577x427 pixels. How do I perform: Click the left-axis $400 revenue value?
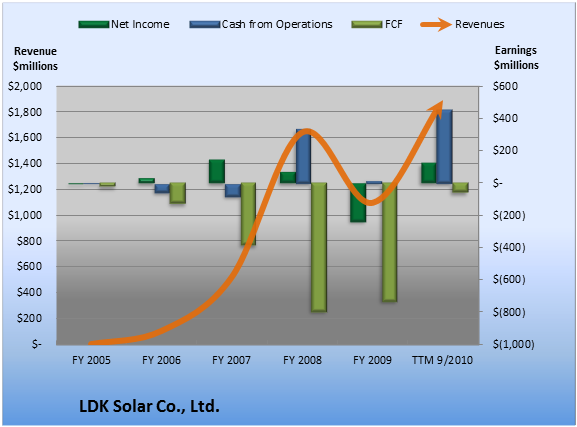[29, 292]
